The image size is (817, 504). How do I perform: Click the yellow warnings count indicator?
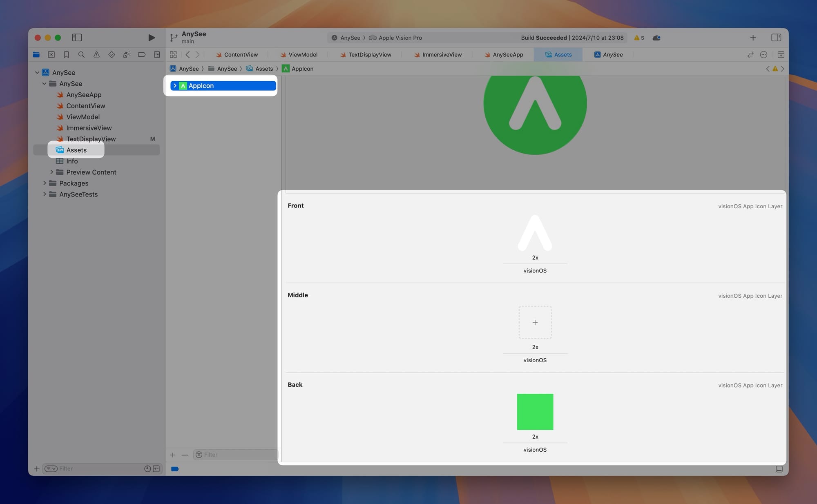coord(639,38)
